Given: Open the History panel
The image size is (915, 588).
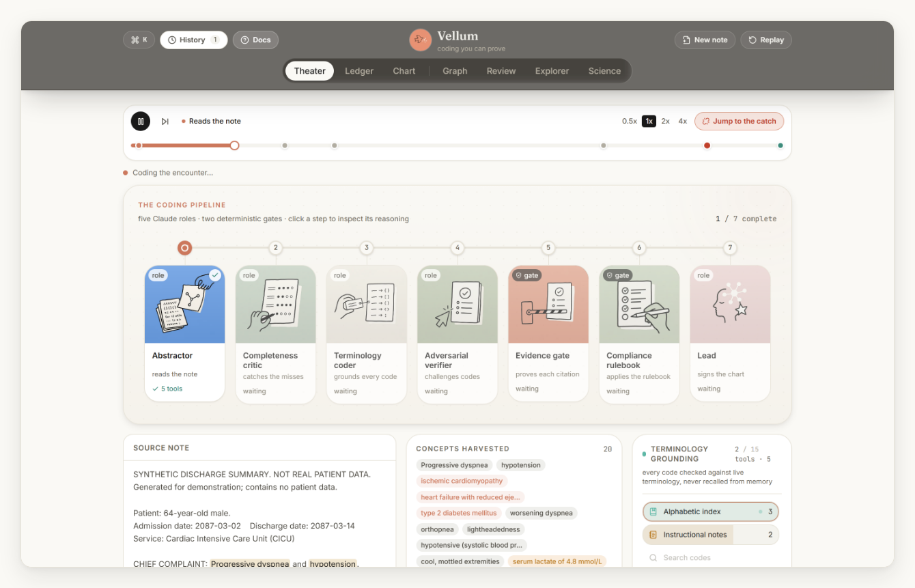Looking at the screenshot, I should point(194,40).
